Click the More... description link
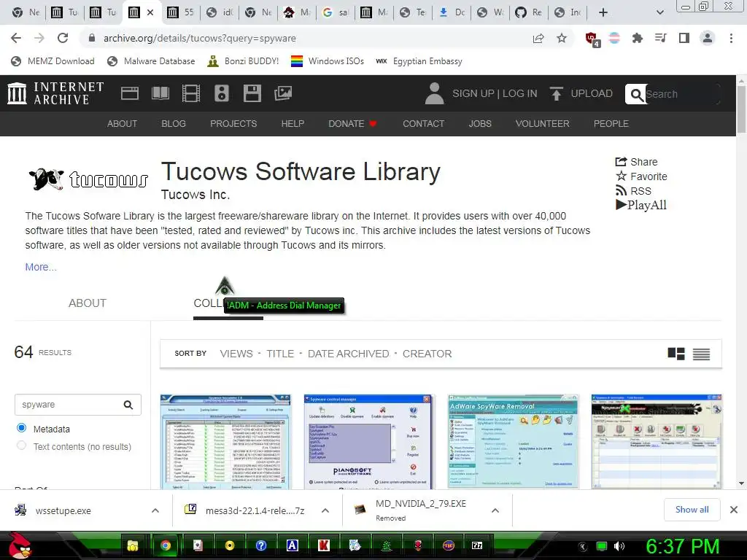Viewport: 747px width, 560px height. click(x=41, y=267)
